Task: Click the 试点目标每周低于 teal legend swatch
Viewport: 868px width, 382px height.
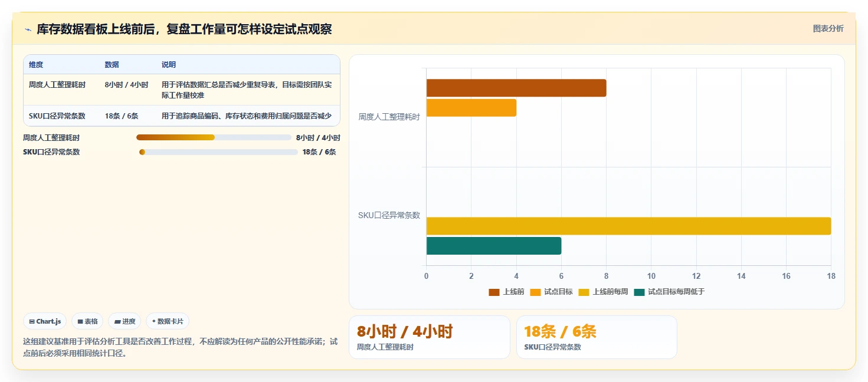Action: click(639, 292)
